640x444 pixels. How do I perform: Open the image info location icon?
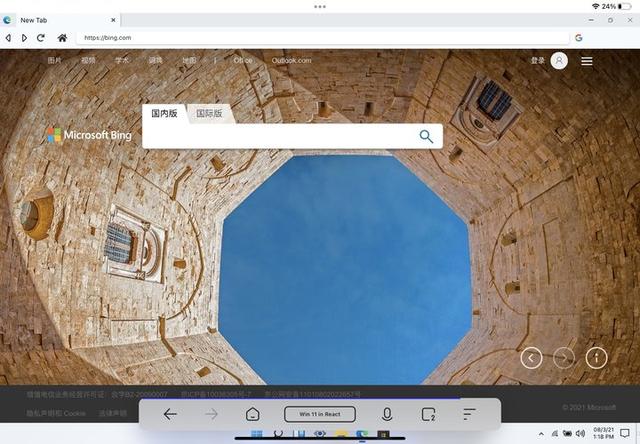tap(596, 357)
